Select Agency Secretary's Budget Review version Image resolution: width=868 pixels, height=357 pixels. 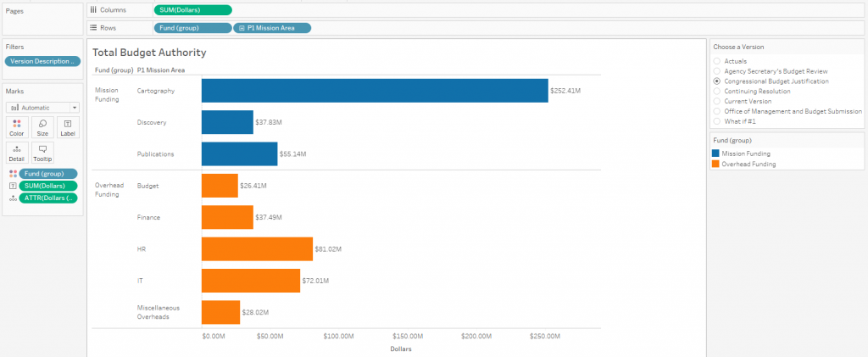click(717, 71)
